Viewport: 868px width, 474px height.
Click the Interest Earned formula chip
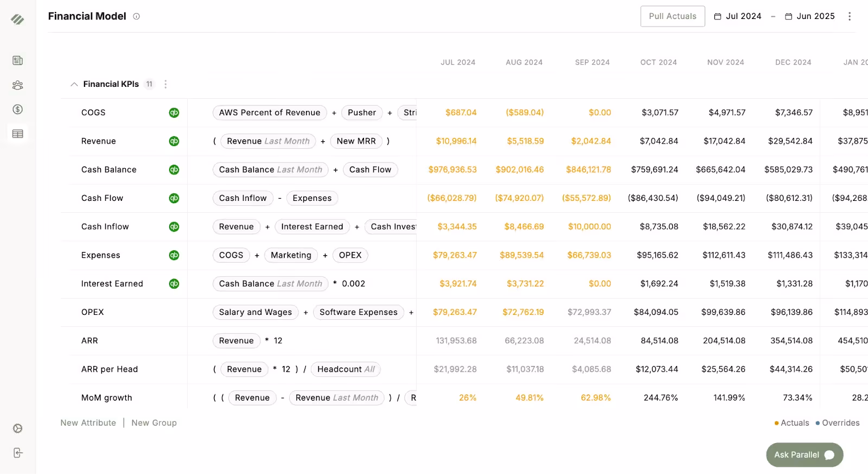point(312,226)
